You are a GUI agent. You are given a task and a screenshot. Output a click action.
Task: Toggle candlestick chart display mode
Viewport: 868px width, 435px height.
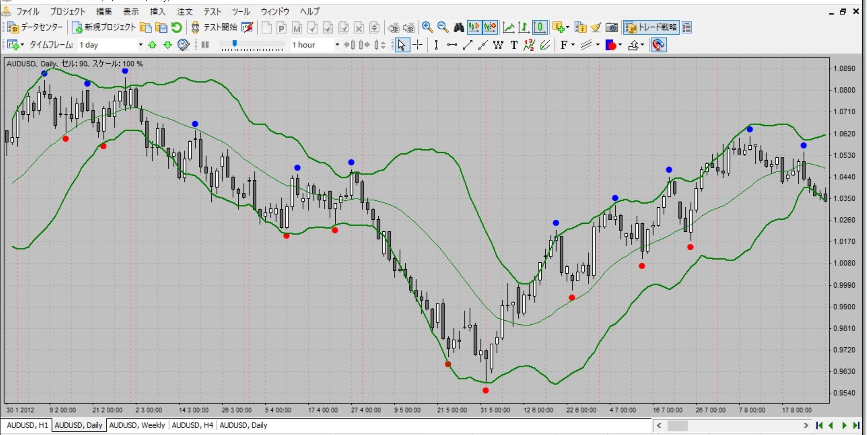tap(539, 28)
